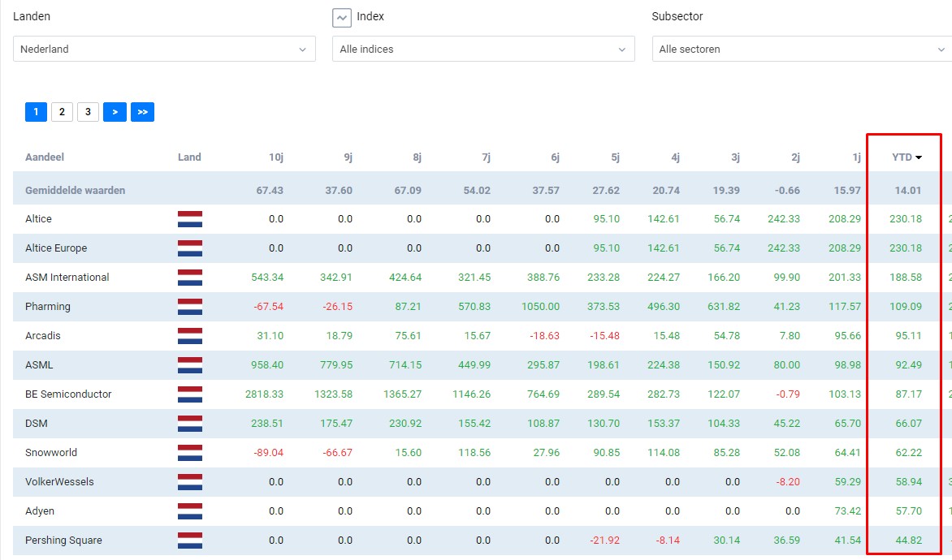
Task: Select the Snowworld Netherlands flag
Action: click(190, 453)
